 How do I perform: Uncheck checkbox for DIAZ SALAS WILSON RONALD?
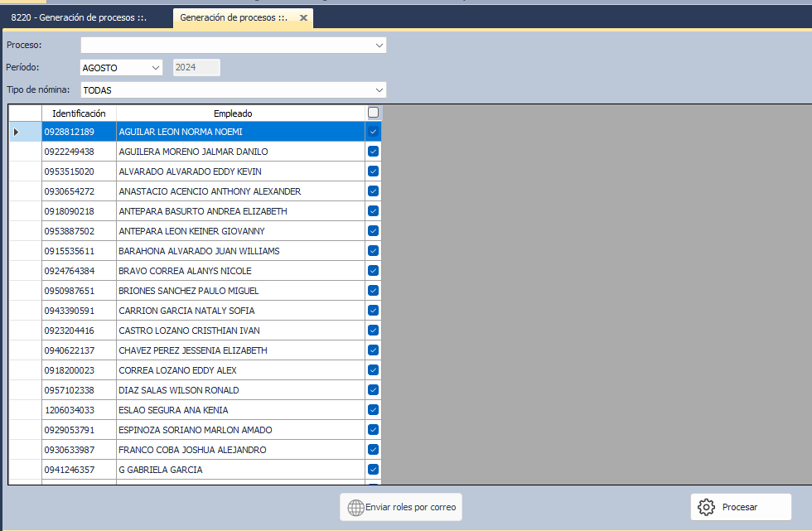tap(373, 390)
